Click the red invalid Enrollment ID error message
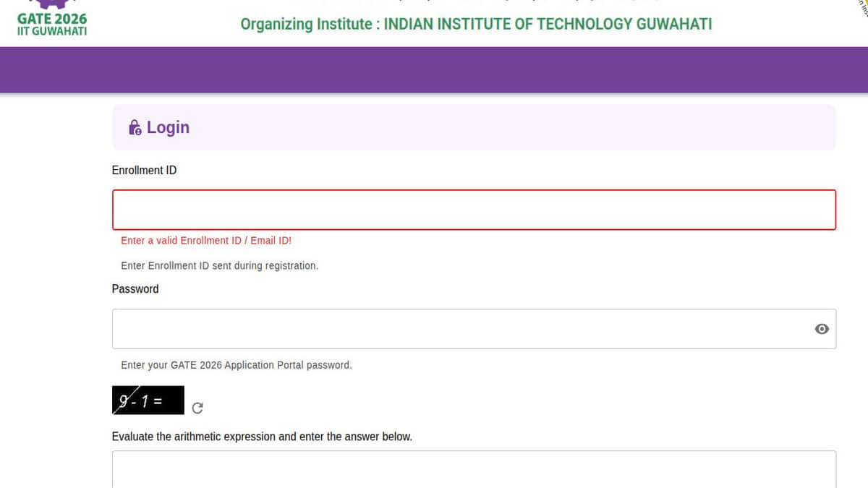 coord(206,240)
